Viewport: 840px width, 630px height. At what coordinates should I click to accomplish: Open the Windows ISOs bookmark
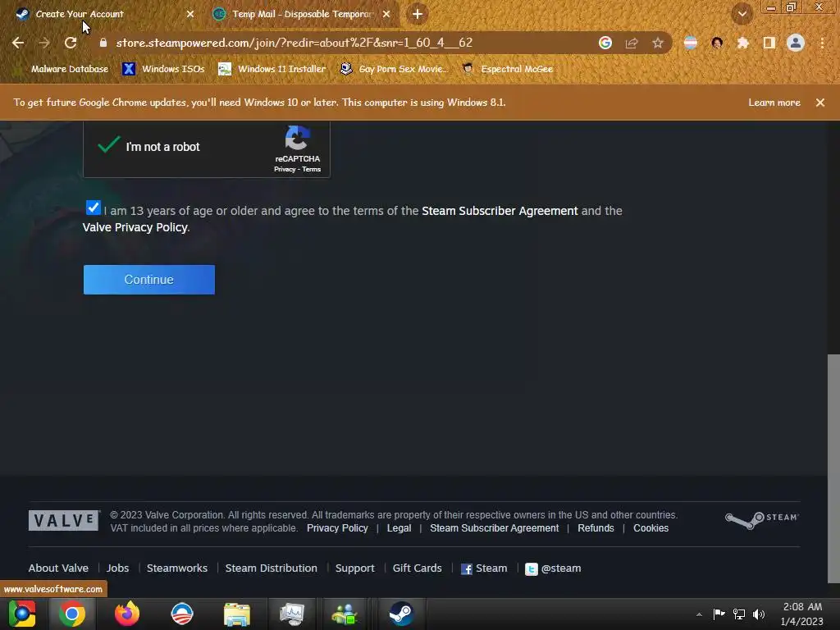click(164, 69)
